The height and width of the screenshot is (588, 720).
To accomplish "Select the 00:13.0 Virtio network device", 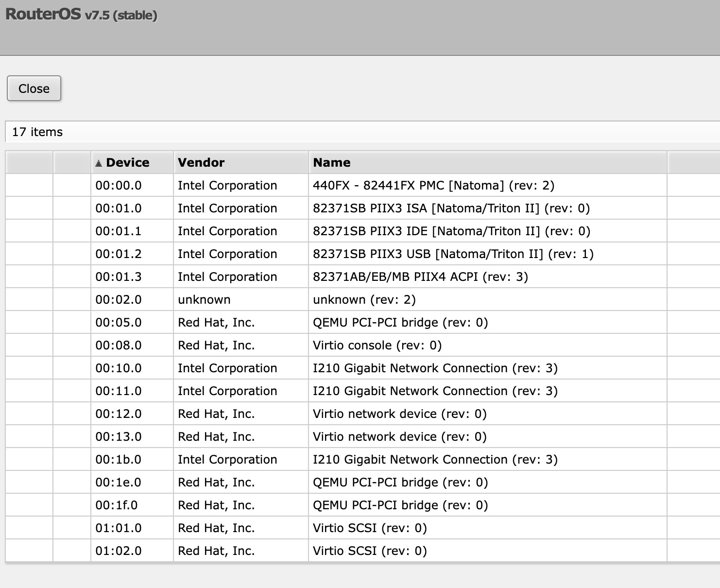I will 399,436.
